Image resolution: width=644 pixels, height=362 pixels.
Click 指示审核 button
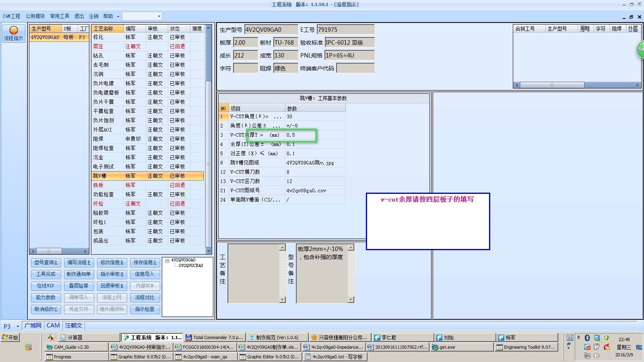point(112,274)
